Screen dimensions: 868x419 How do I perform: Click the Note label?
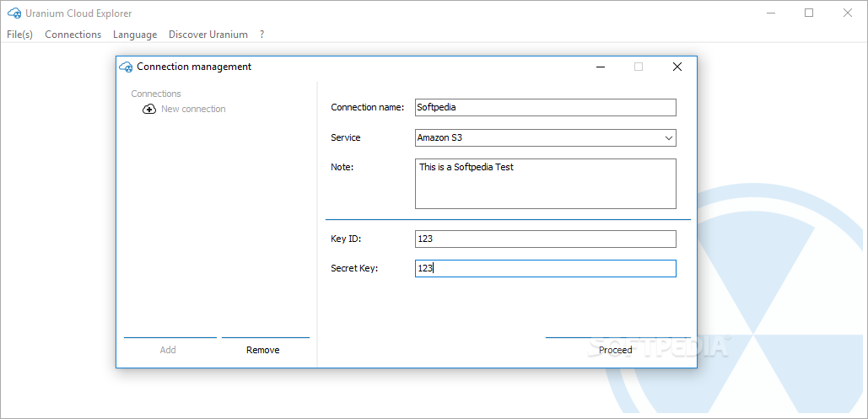click(x=342, y=167)
